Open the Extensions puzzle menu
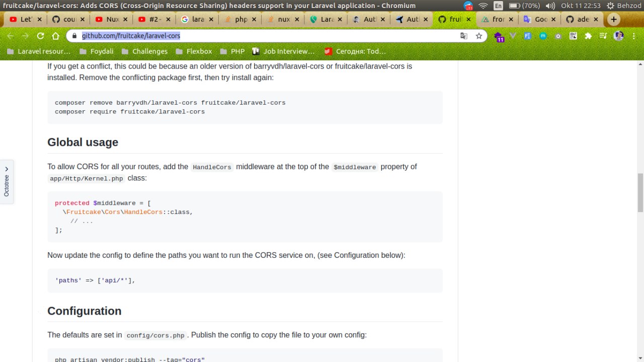Viewport: 644px width, 362px height. 588,36
